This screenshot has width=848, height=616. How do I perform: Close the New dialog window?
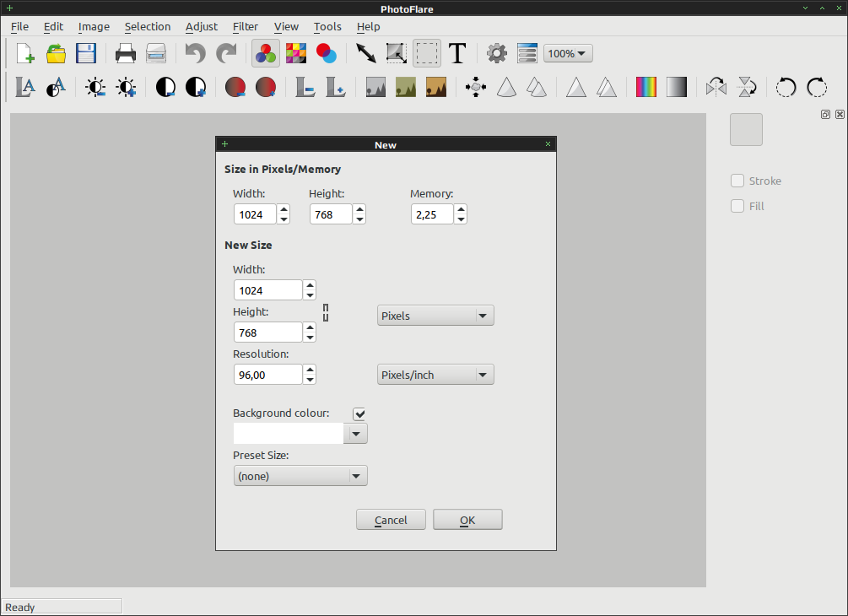[x=548, y=143]
